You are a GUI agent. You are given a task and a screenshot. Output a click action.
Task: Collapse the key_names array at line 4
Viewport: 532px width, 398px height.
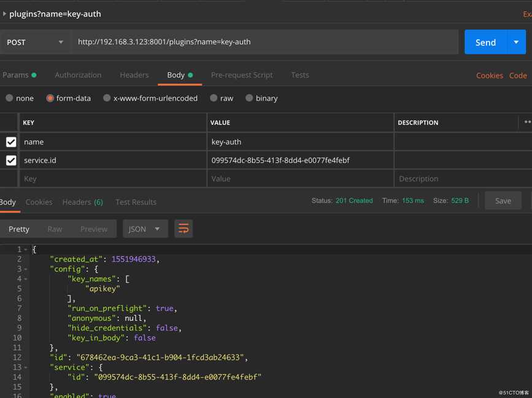point(25,279)
